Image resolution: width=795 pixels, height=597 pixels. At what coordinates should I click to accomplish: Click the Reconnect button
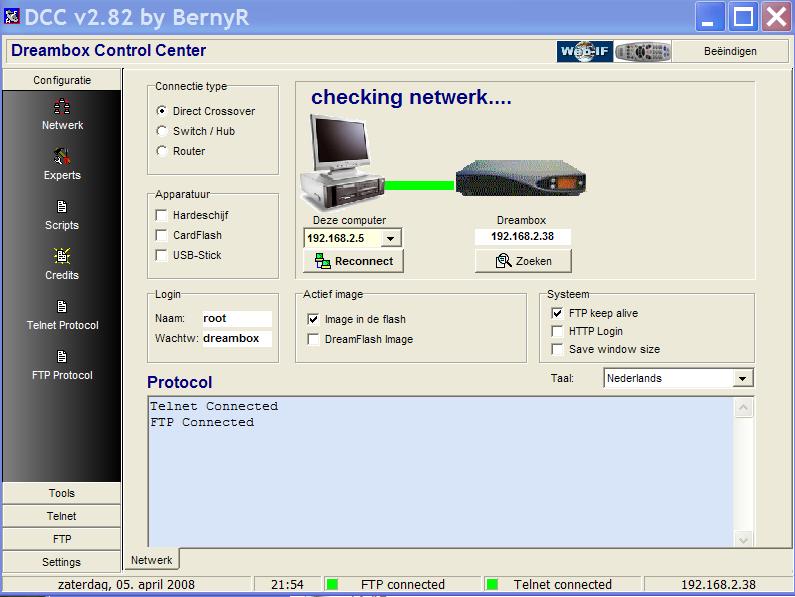coord(353,261)
